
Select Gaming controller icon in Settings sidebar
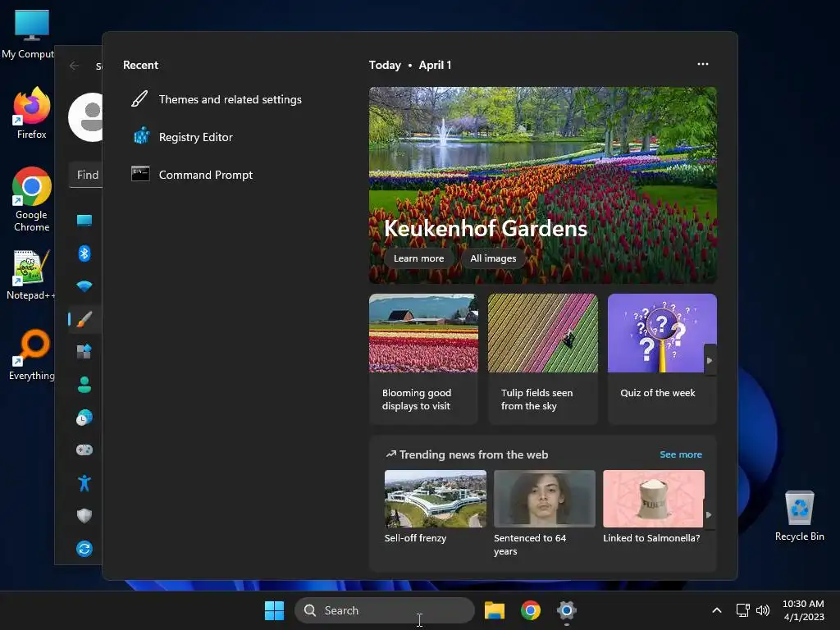[84, 450]
